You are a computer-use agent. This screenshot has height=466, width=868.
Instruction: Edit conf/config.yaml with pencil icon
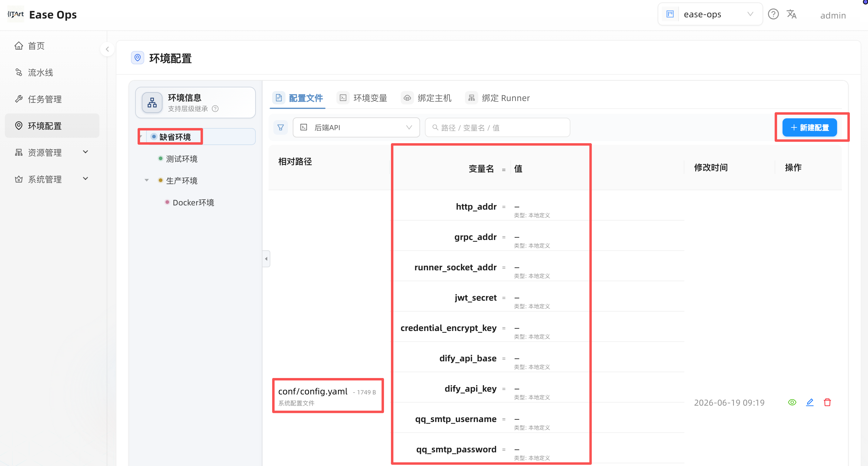810,402
